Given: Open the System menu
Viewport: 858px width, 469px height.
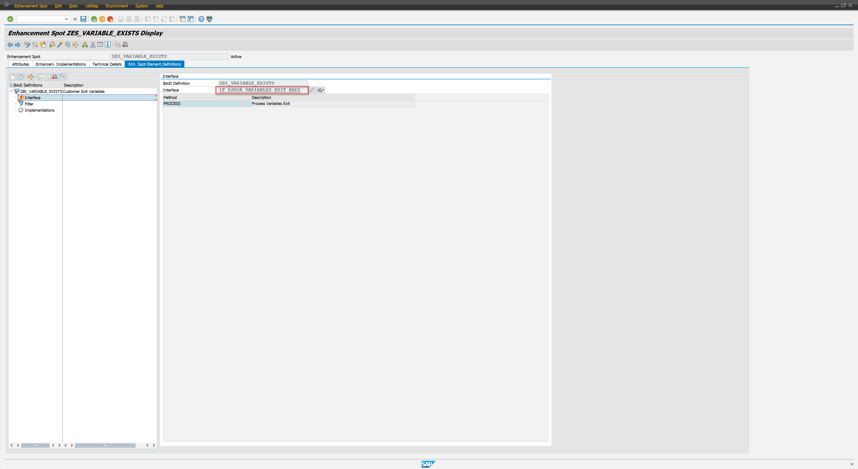Looking at the screenshot, I should [x=141, y=5].
